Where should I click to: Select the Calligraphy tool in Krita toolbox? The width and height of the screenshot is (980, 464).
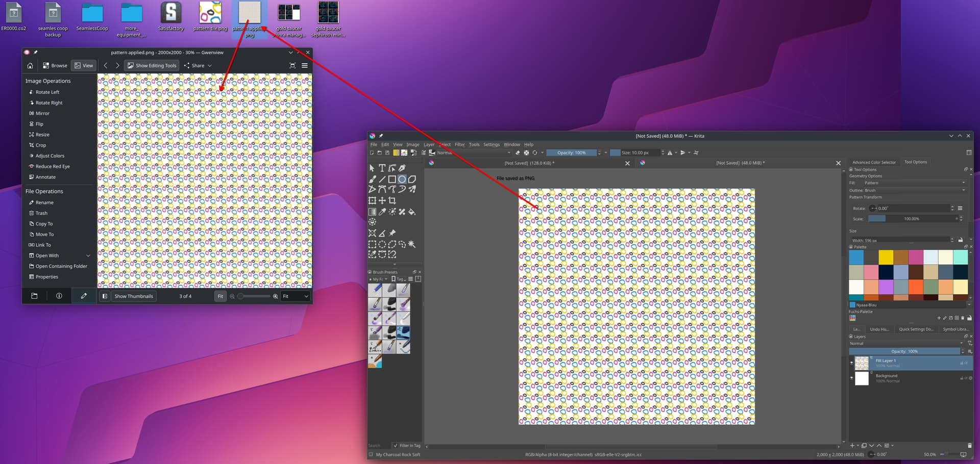402,168
